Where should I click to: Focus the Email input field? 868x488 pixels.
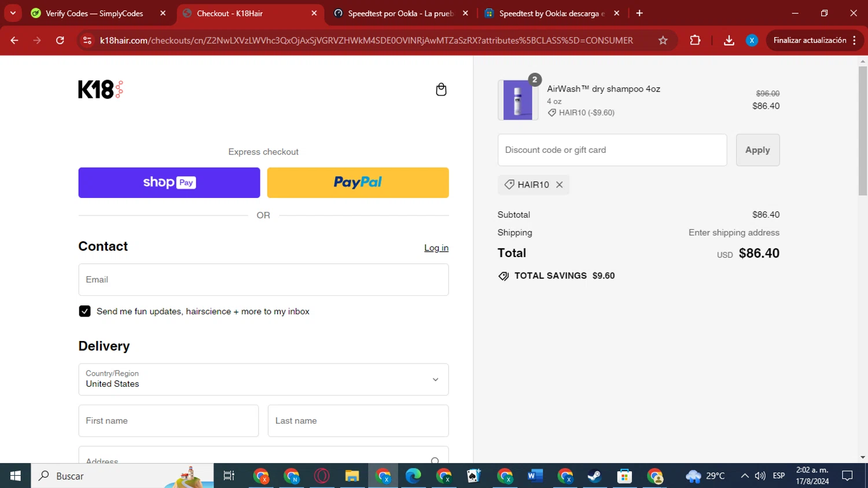(263, 280)
